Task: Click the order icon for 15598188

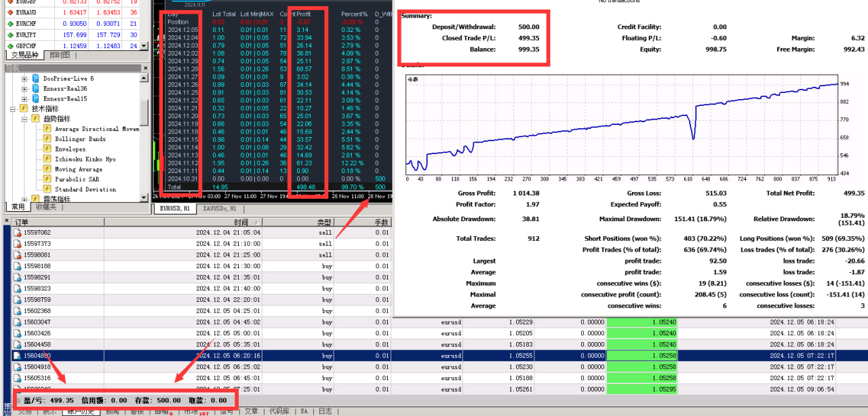Action: tap(17, 266)
